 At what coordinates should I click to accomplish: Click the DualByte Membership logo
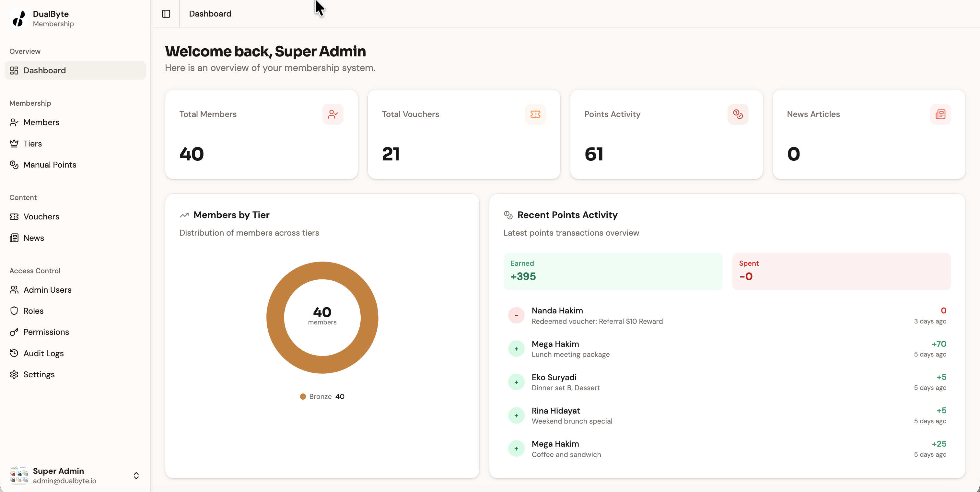[42, 18]
